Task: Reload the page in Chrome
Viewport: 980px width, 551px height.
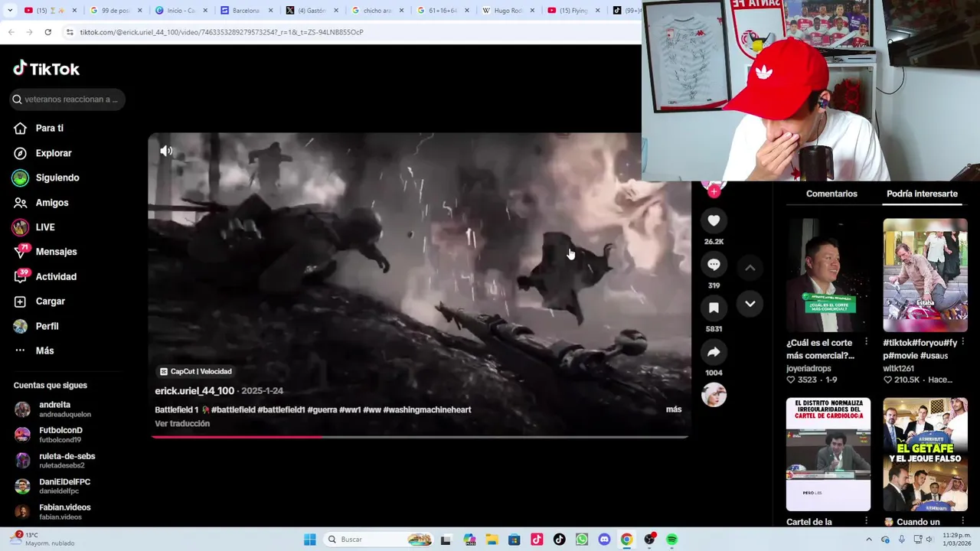Action: point(47,32)
